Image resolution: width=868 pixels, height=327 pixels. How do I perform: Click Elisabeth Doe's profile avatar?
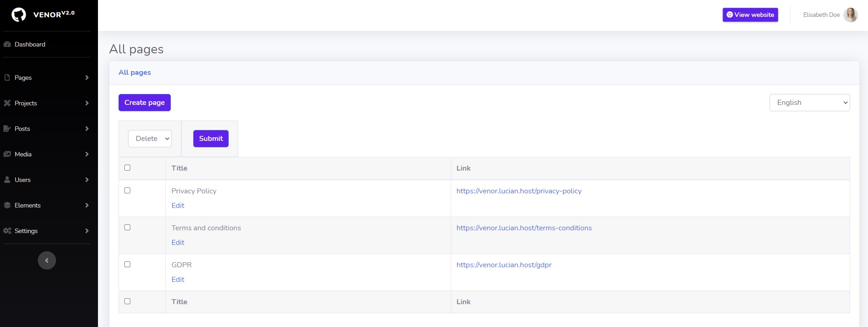pyautogui.click(x=850, y=15)
